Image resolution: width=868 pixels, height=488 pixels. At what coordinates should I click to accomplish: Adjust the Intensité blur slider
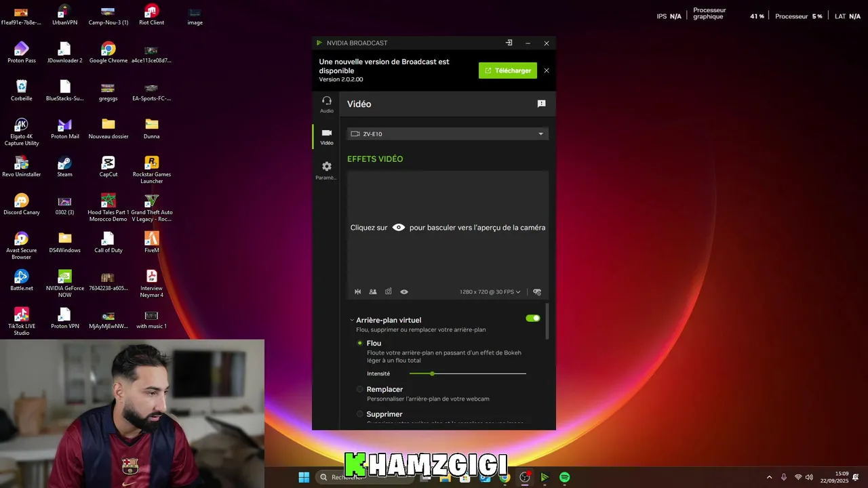[468, 373]
